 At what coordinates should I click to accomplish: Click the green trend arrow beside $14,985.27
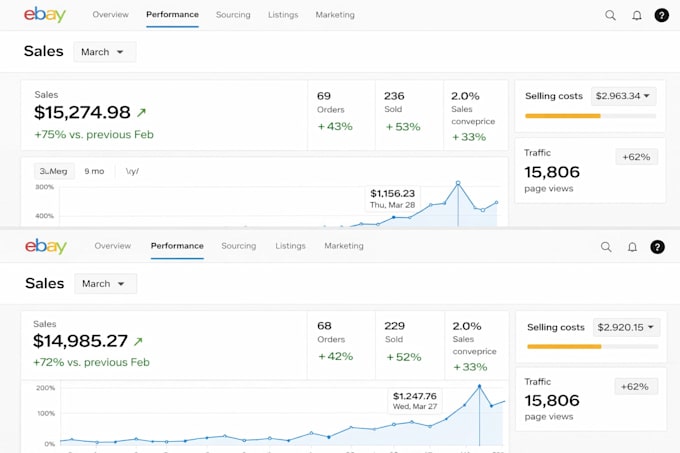(138, 342)
